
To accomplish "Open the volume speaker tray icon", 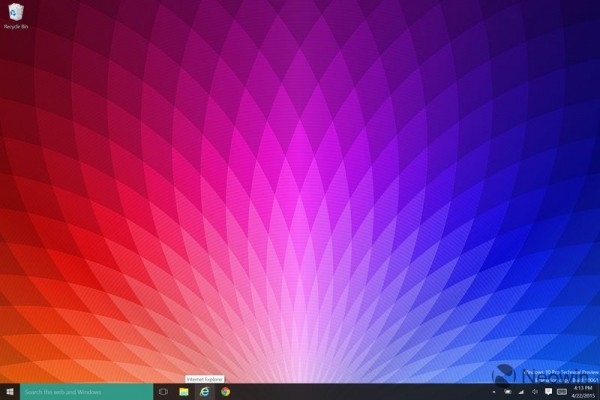I will coord(535,392).
